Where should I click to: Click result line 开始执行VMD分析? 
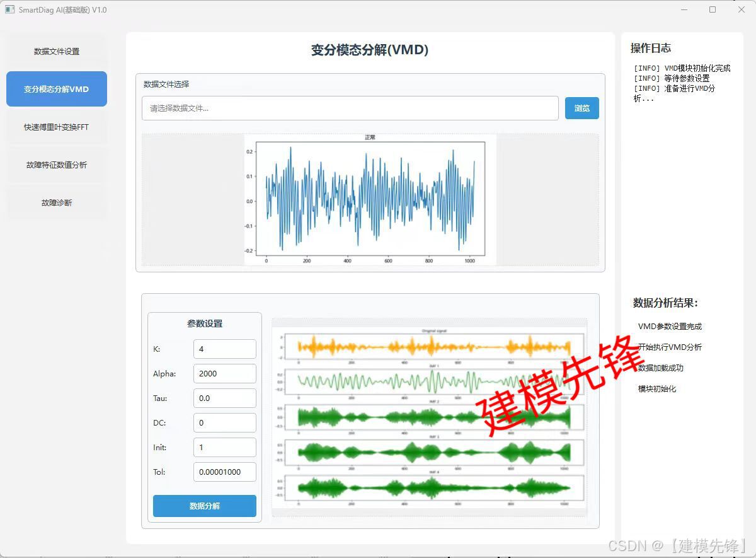click(670, 347)
